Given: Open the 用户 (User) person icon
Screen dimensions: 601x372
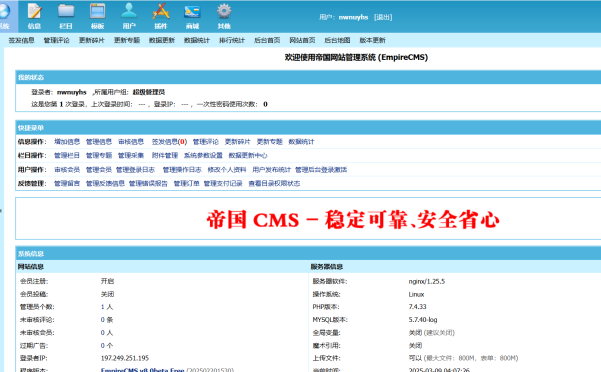Looking at the screenshot, I should pyautogui.click(x=129, y=16).
